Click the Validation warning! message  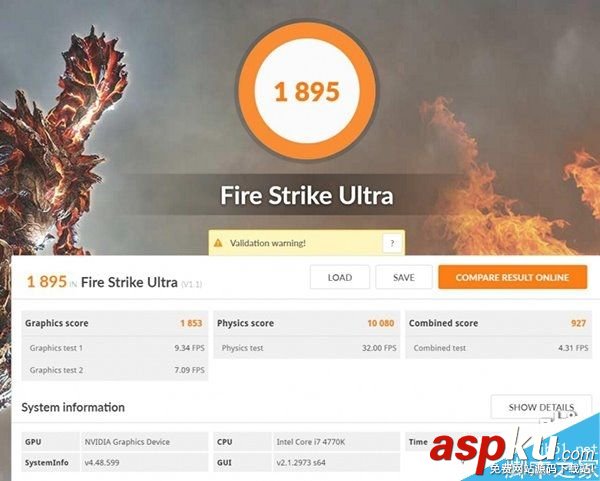pos(267,243)
